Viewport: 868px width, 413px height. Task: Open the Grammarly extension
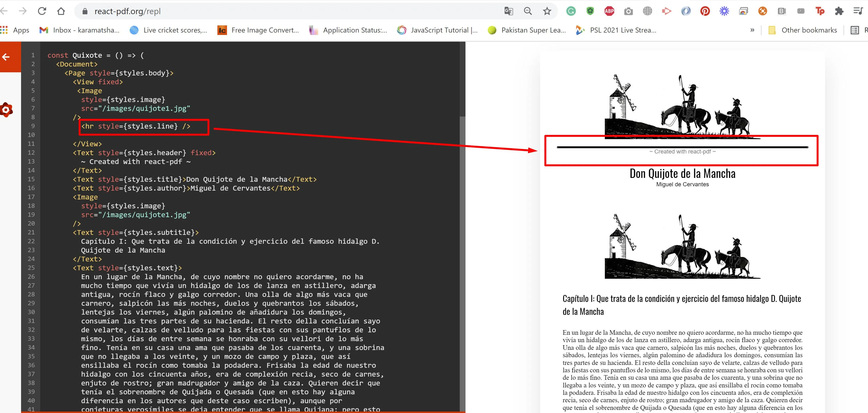coord(571,11)
